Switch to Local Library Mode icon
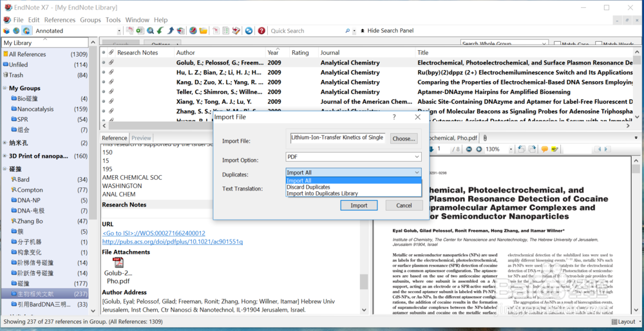 point(6,31)
